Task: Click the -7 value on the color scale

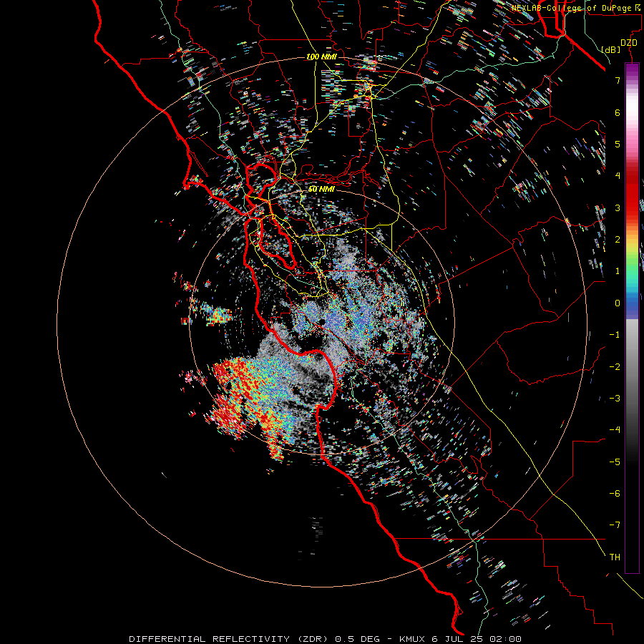Action: pos(615,525)
